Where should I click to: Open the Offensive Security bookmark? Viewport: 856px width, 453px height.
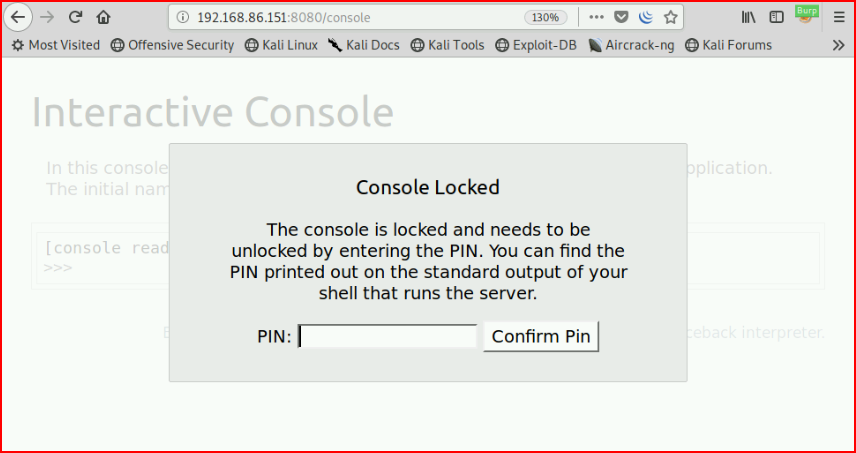172,45
